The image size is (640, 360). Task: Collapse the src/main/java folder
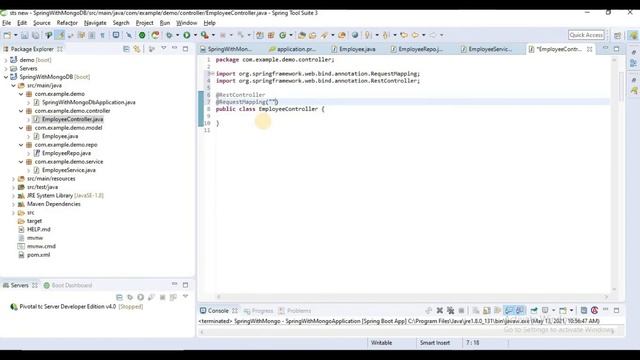[x=13, y=85]
